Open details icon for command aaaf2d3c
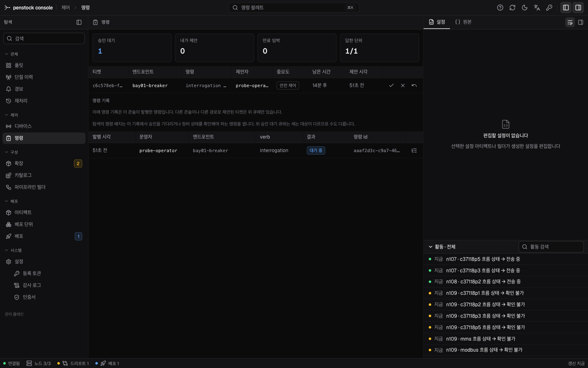This screenshot has height=368, width=588. pyautogui.click(x=414, y=150)
